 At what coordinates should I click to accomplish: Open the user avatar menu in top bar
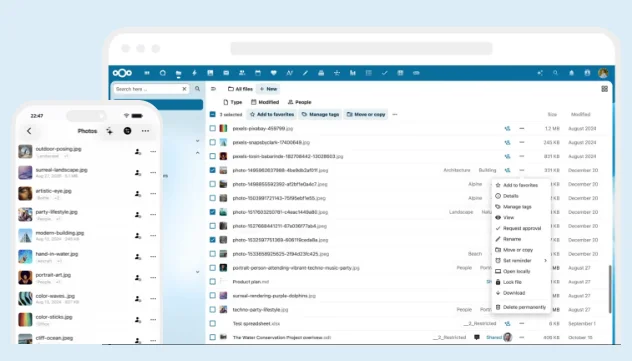603,73
